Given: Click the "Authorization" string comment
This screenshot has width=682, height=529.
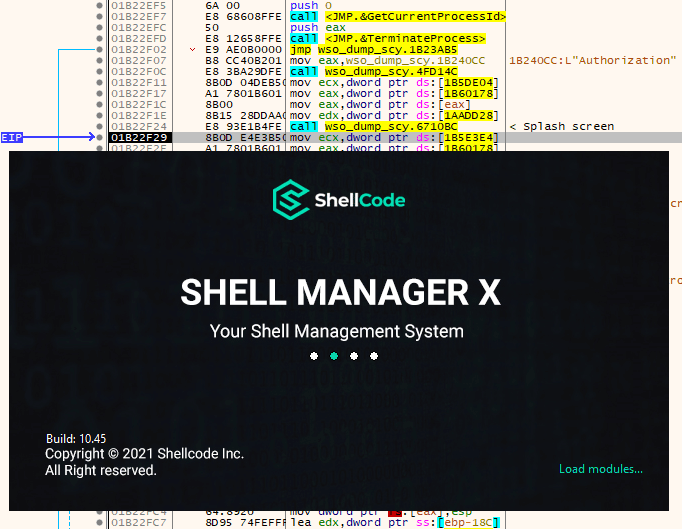Looking at the screenshot, I should coord(592,60).
